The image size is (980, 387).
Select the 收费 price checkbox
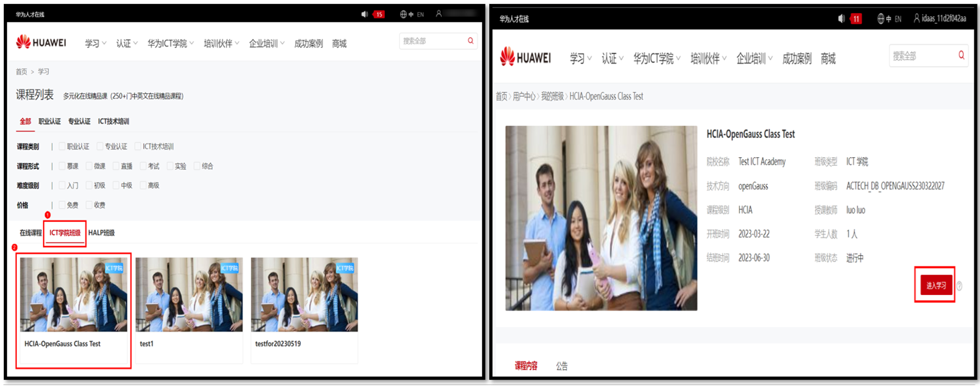[x=89, y=205]
